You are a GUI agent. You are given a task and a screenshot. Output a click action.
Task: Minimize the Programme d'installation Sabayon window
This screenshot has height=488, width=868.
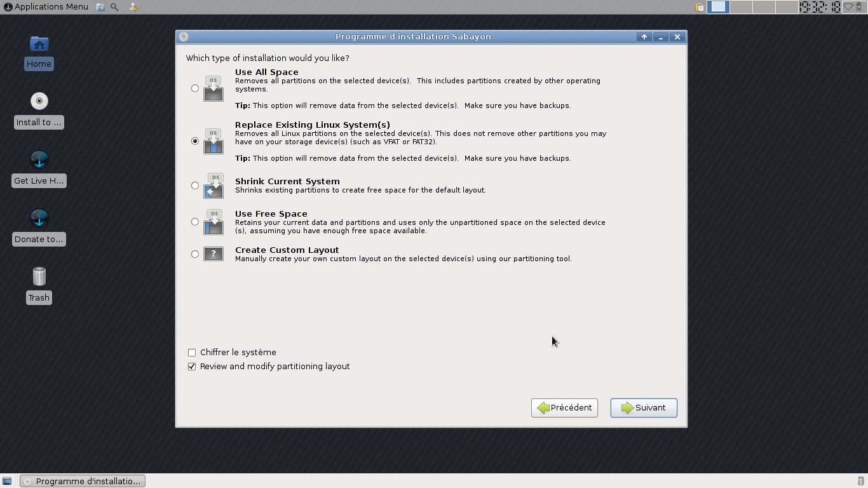tap(661, 37)
